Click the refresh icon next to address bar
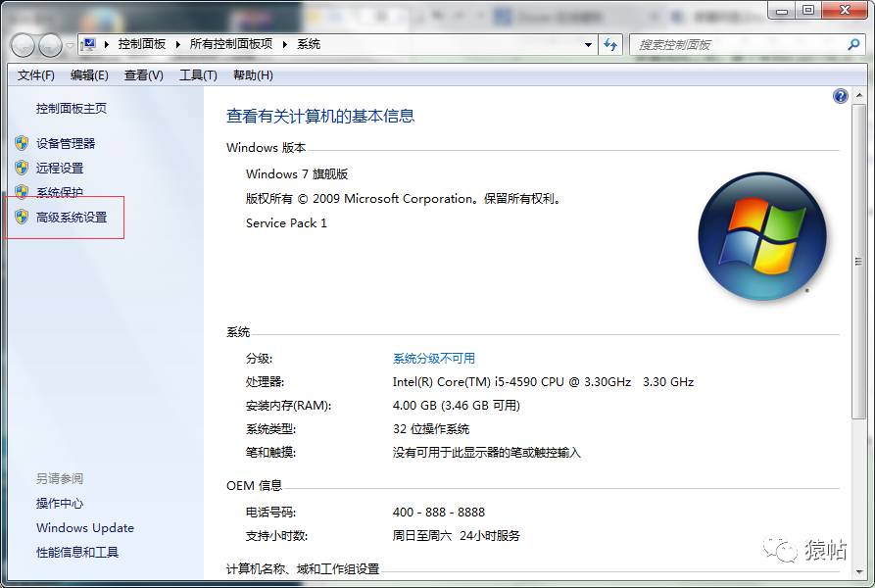Viewport: 875px width, 588px height. pos(611,45)
